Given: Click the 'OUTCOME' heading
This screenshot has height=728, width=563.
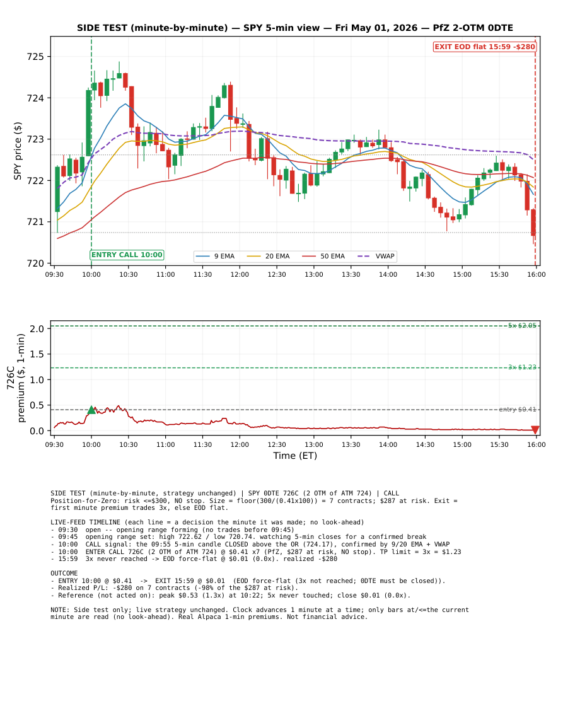Looking at the screenshot, I should pyautogui.click(x=64, y=574).
